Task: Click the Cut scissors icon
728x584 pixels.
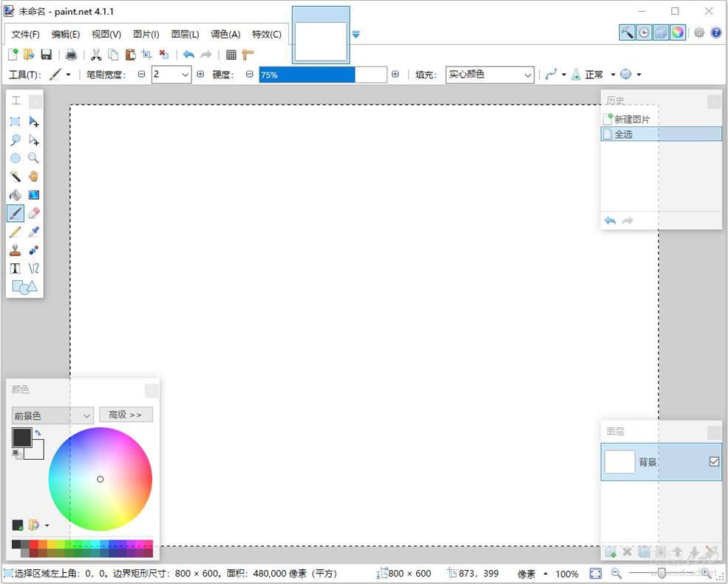Action: [96, 54]
